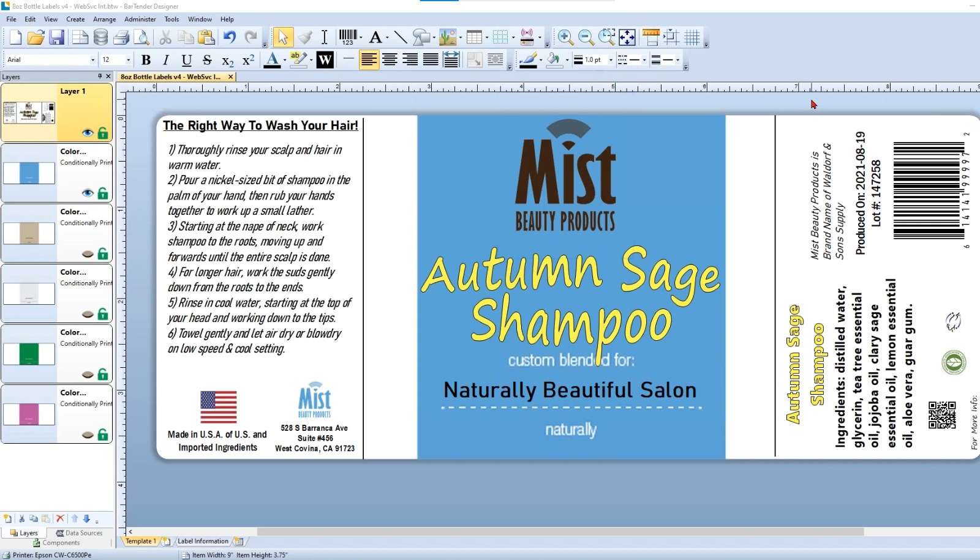Viewport: 980px width, 560px height.
Task: Undo the last action
Action: (x=230, y=38)
